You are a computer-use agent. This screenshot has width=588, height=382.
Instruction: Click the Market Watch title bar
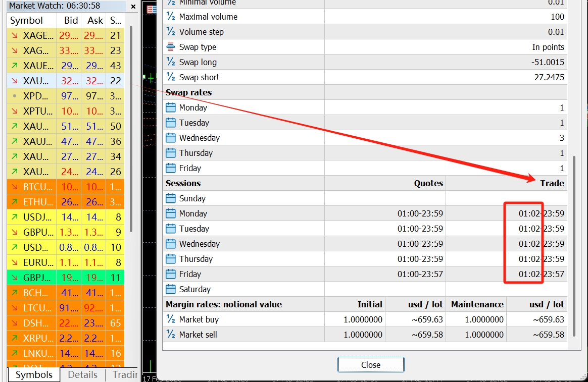tap(67, 6)
